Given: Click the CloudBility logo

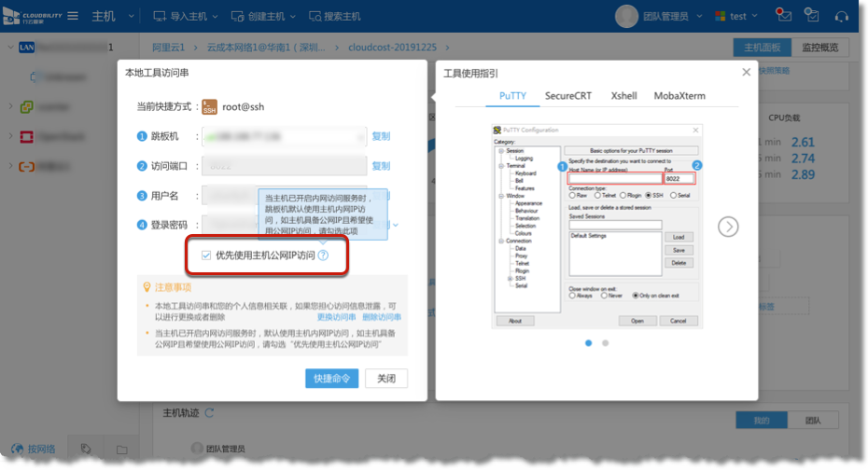Looking at the screenshot, I should click(x=33, y=16).
